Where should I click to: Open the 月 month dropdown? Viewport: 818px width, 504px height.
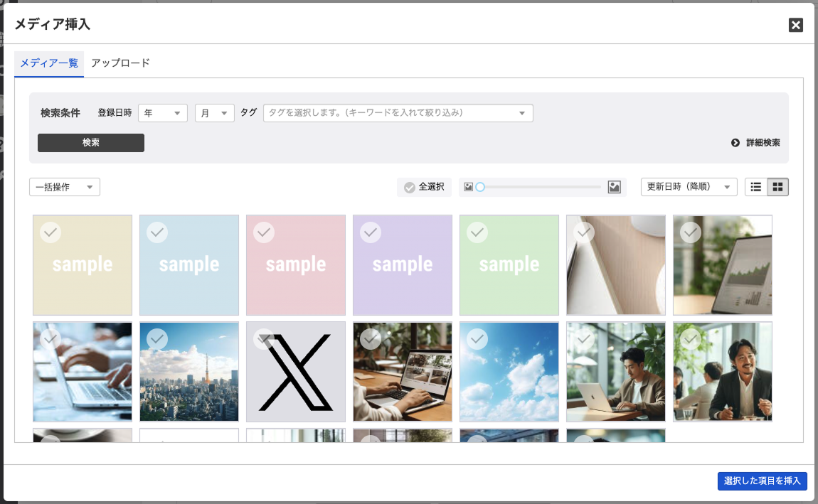point(214,113)
